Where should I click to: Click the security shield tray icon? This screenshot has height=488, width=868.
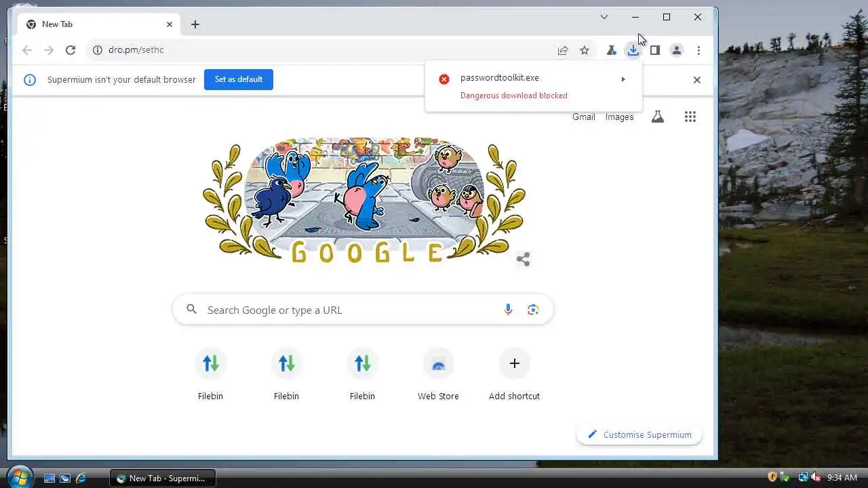772,478
